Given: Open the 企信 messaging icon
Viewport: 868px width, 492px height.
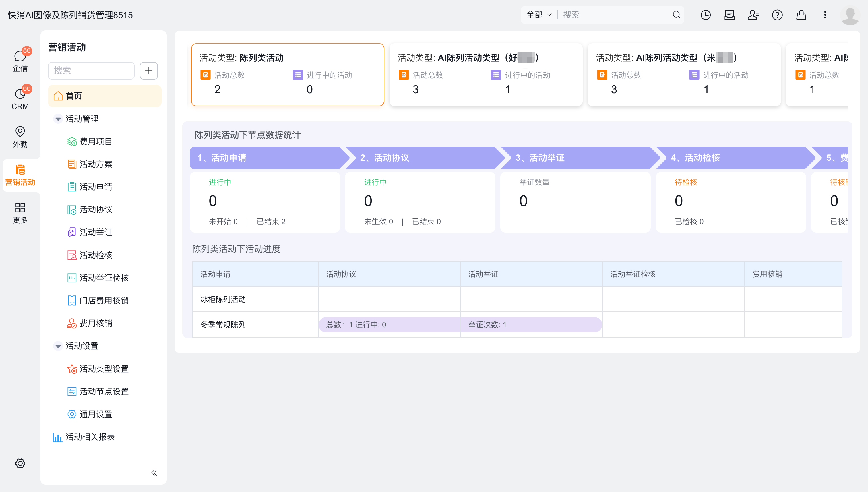Looking at the screenshot, I should pos(20,61).
